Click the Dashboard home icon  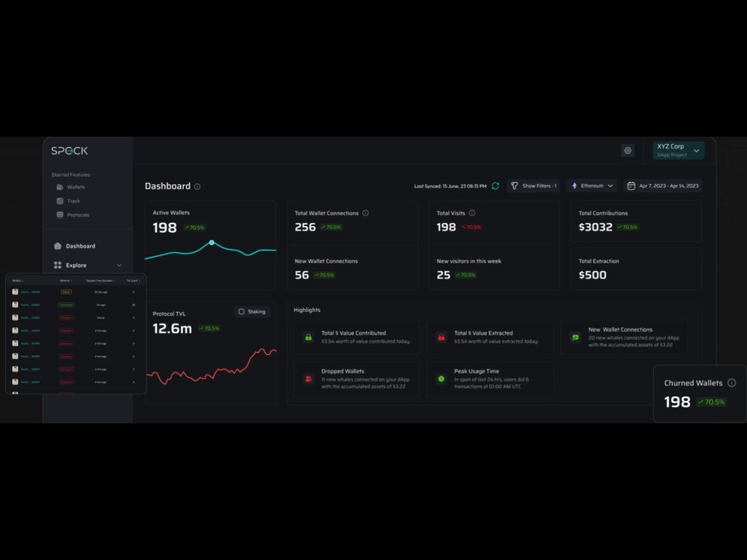(58, 246)
